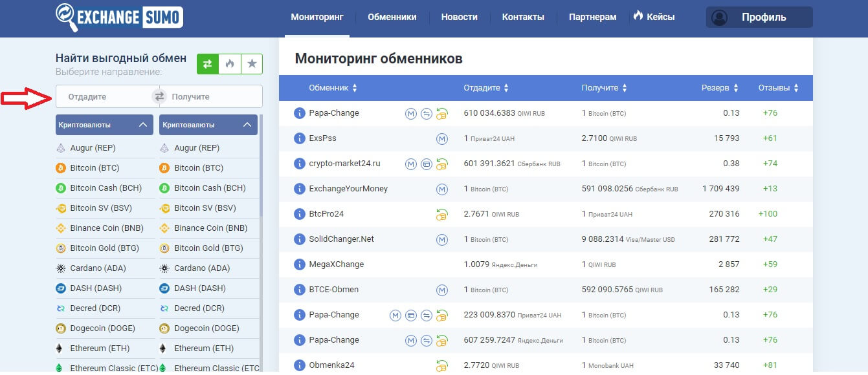Click the M badge icon for SolidChanger.Net
868x375 pixels.
point(442,239)
